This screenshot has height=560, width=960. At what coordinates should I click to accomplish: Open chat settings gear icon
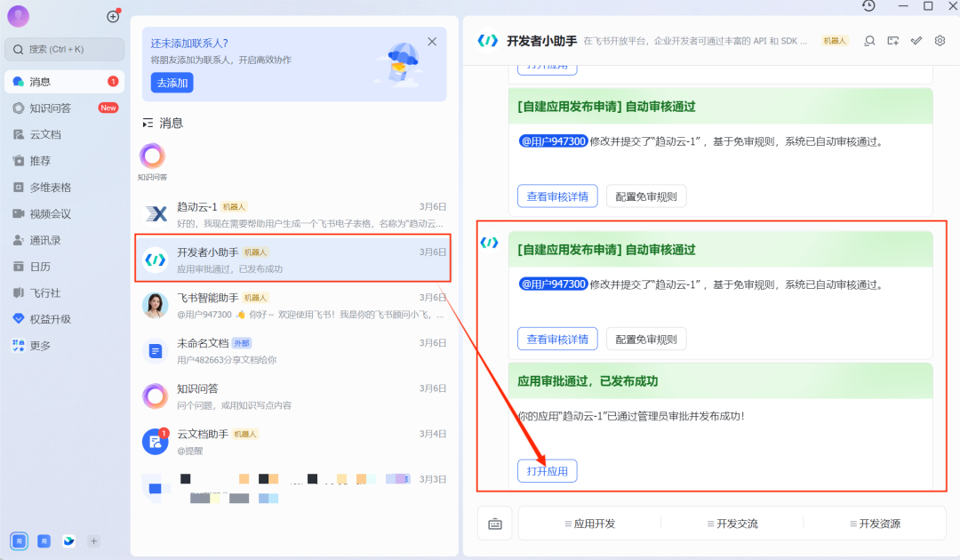pyautogui.click(x=940, y=41)
